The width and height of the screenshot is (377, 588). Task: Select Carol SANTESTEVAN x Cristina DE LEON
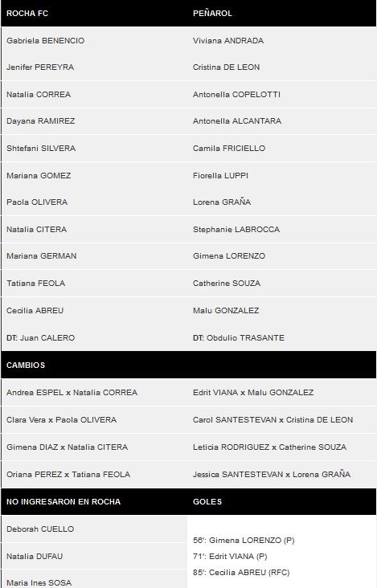273,419
